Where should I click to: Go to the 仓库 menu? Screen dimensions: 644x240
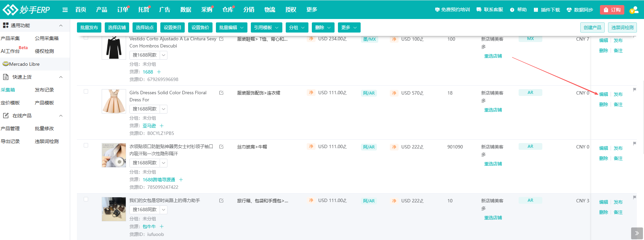pyautogui.click(x=228, y=10)
